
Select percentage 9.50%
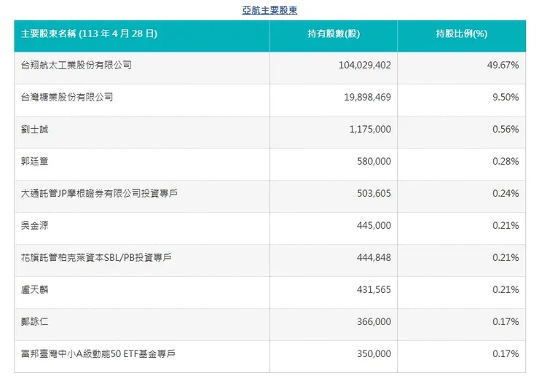point(505,98)
